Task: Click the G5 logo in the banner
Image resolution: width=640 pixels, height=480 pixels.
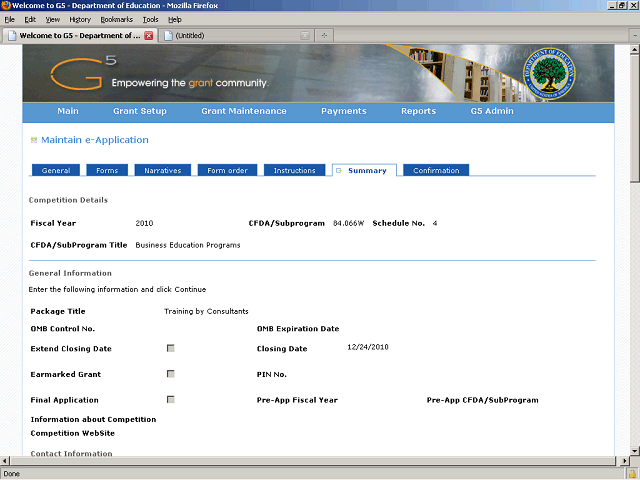Action: (x=83, y=73)
